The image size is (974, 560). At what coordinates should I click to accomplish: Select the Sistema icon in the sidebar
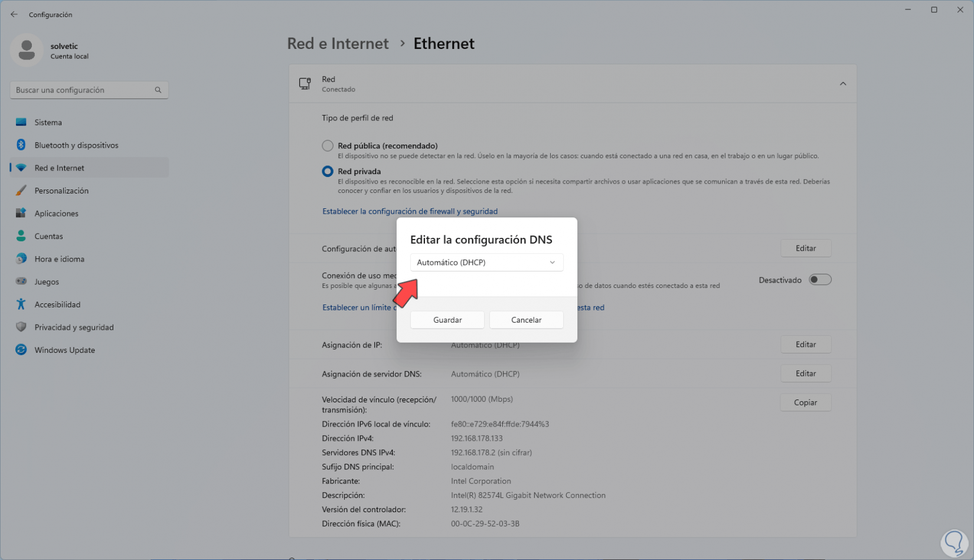point(21,122)
